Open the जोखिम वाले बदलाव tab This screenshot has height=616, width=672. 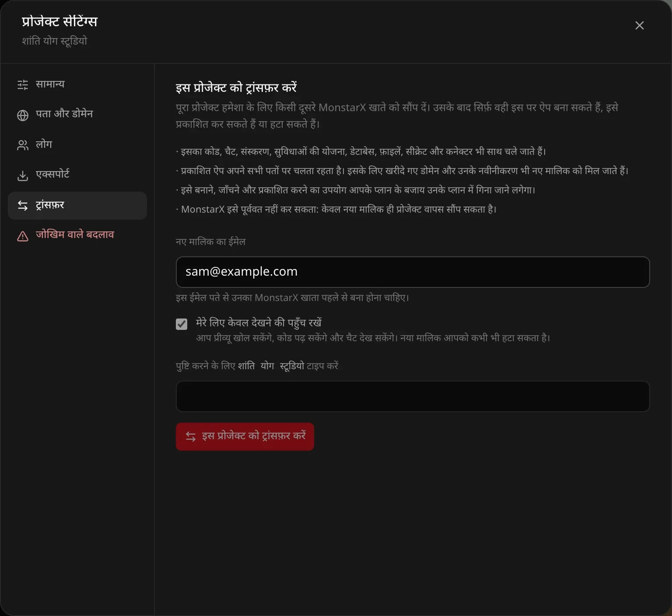(77, 235)
